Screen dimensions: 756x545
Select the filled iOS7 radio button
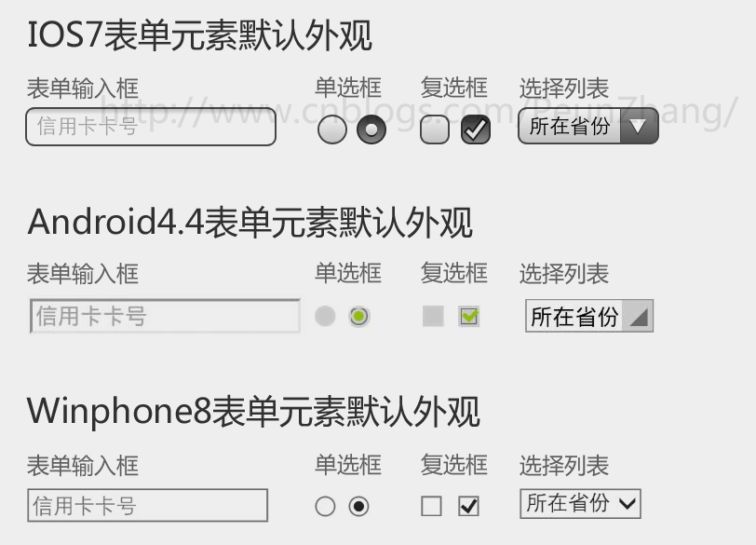click(x=371, y=129)
